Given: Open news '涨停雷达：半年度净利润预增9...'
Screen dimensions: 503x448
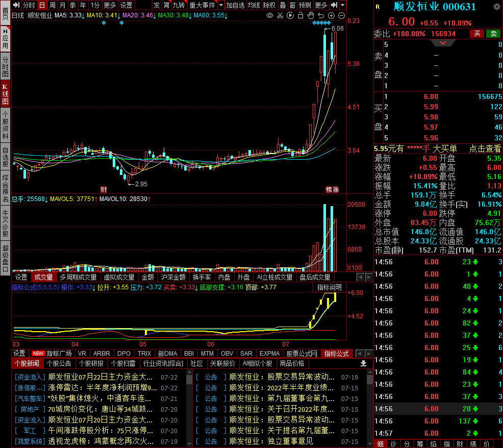Looking at the screenshot, I should 103,388.
